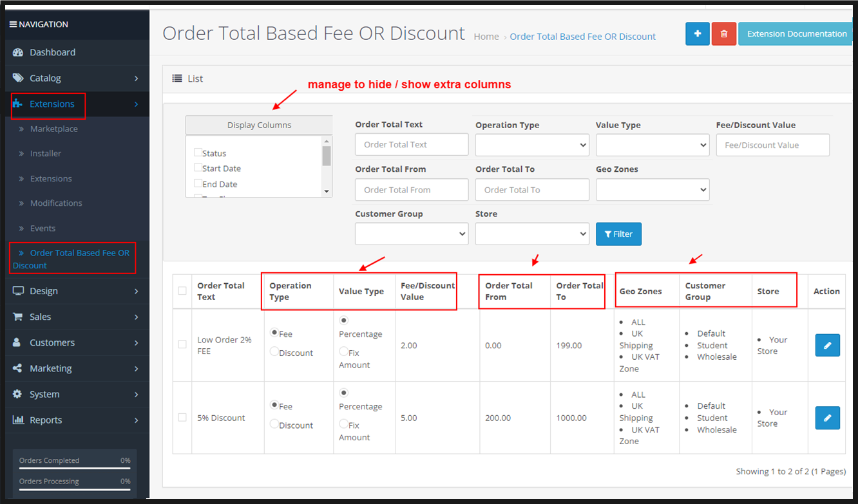Image resolution: width=858 pixels, height=504 pixels.
Task: Open the Operation Type dropdown filter
Action: click(x=531, y=145)
